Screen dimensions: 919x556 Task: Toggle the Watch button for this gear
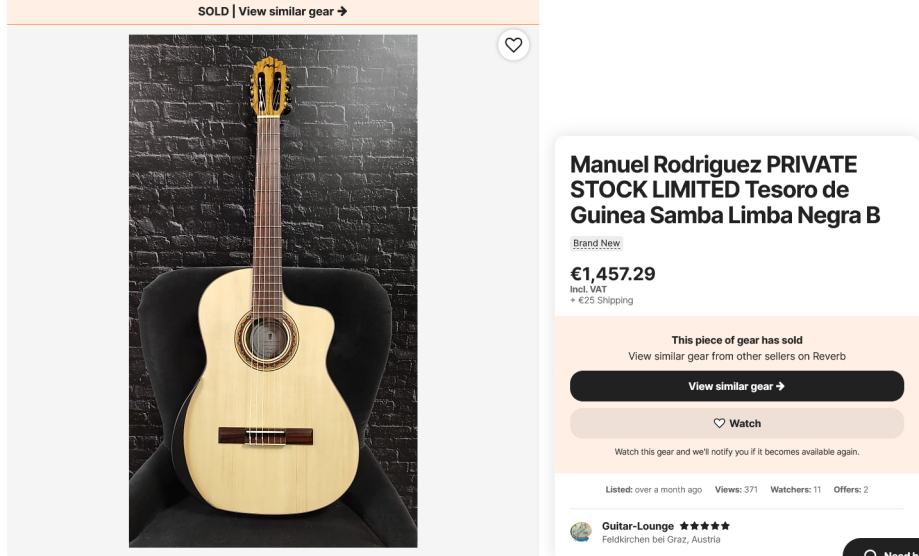736,423
